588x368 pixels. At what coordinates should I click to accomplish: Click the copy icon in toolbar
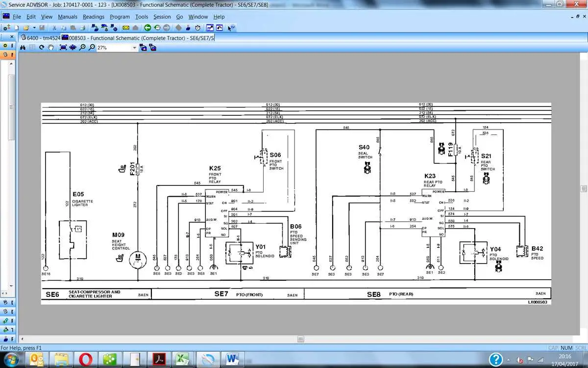click(x=64, y=27)
